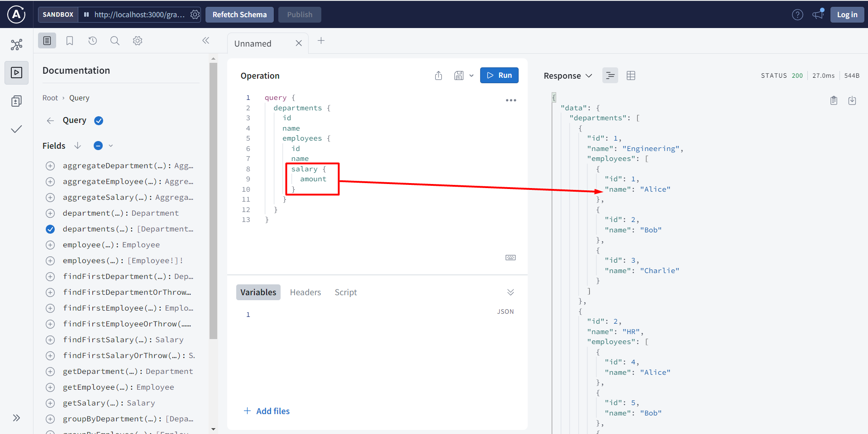Run the query
868x434 pixels.
click(x=499, y=75)
